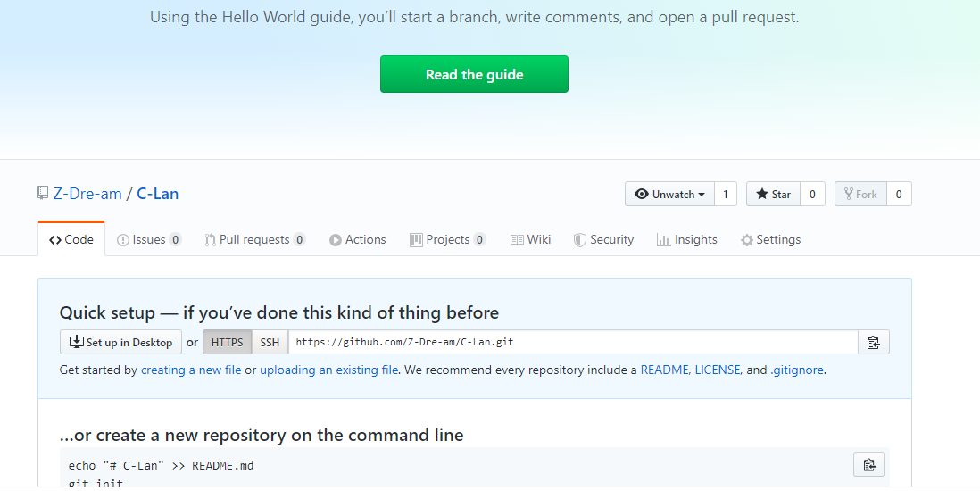Screen dimensions: 980x491
Task: Click the green Read the guide button
Action: pyautogui.click(x=474, y=74)
